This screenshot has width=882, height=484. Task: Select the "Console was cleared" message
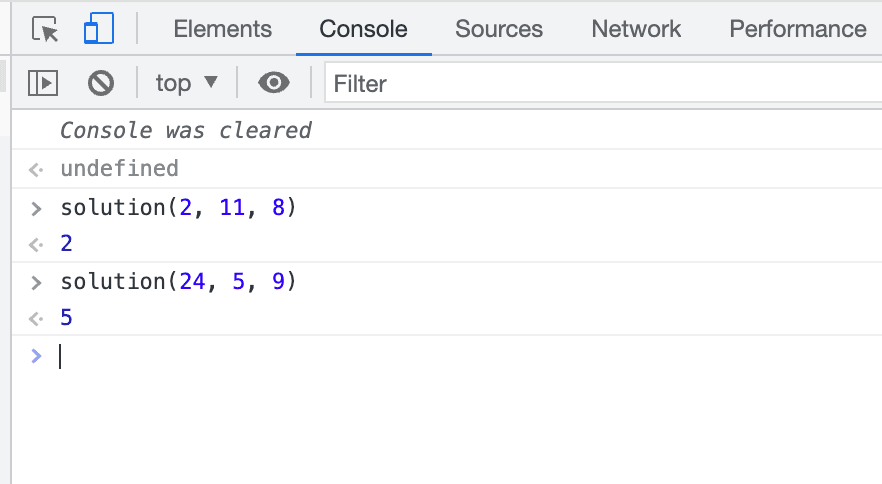(186, 130)
